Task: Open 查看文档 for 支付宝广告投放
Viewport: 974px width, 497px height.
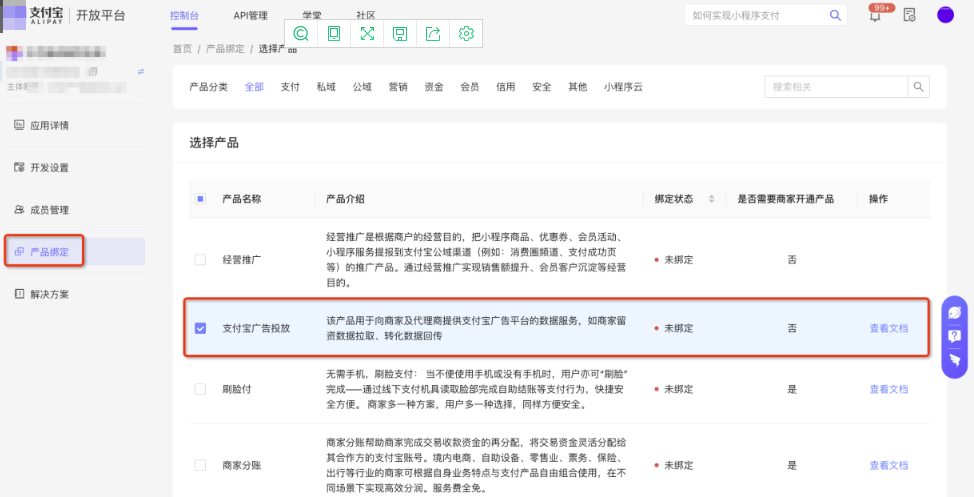Action: 889,328
